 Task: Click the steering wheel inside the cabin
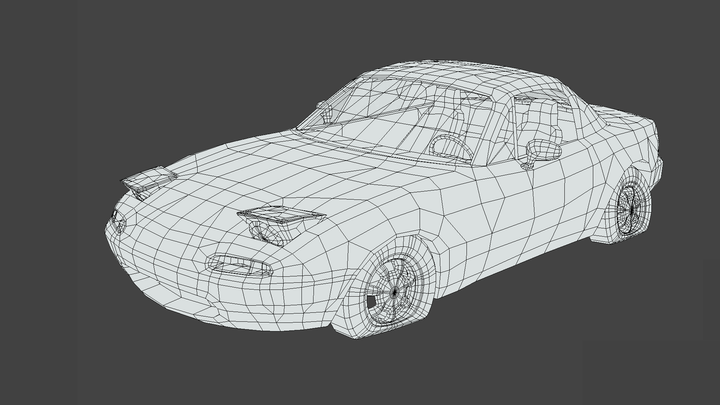451,147
